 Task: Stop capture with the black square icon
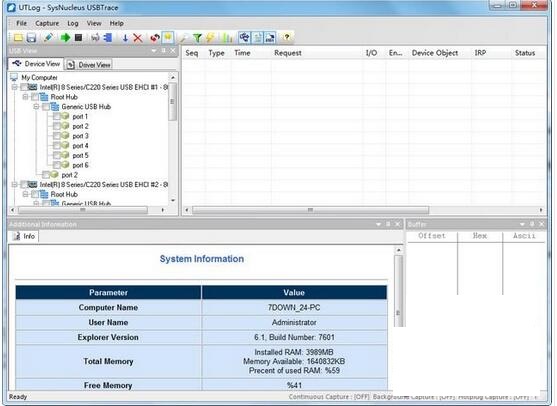tap(79, 38)
